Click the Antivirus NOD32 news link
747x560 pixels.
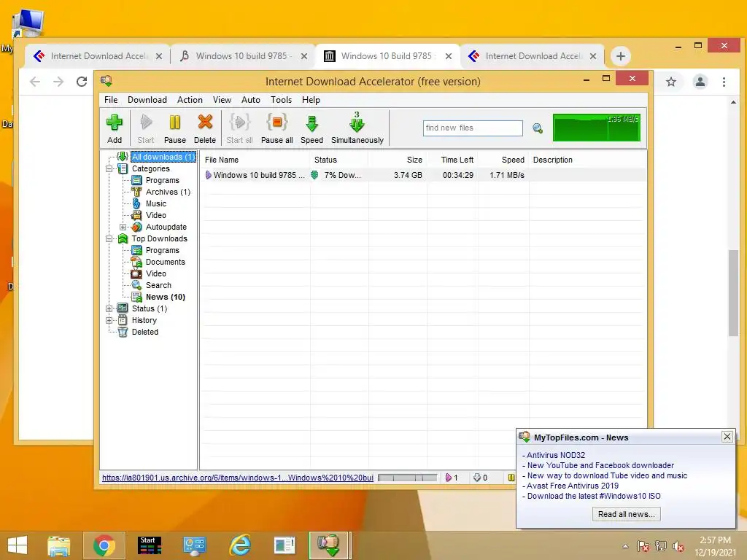pyautogui.click(x=555, y=455)
